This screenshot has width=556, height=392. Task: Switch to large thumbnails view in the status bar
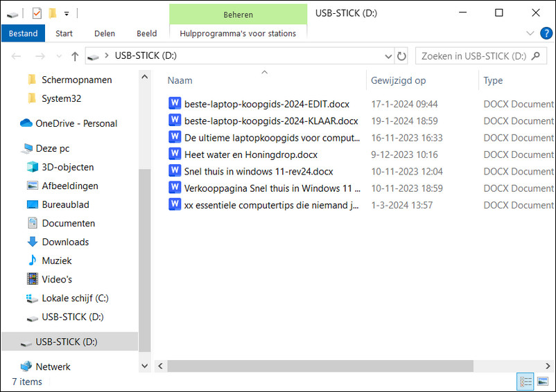click(x=543, y=382)
